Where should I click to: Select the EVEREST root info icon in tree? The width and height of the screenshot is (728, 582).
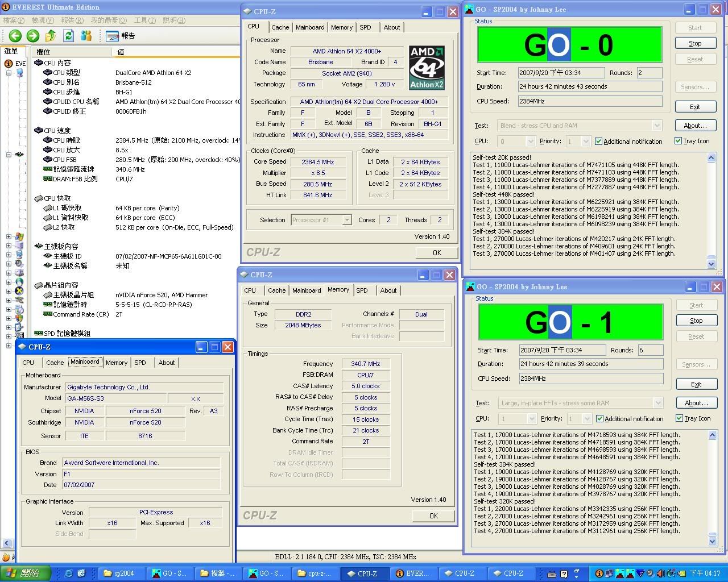click(9, 64)
